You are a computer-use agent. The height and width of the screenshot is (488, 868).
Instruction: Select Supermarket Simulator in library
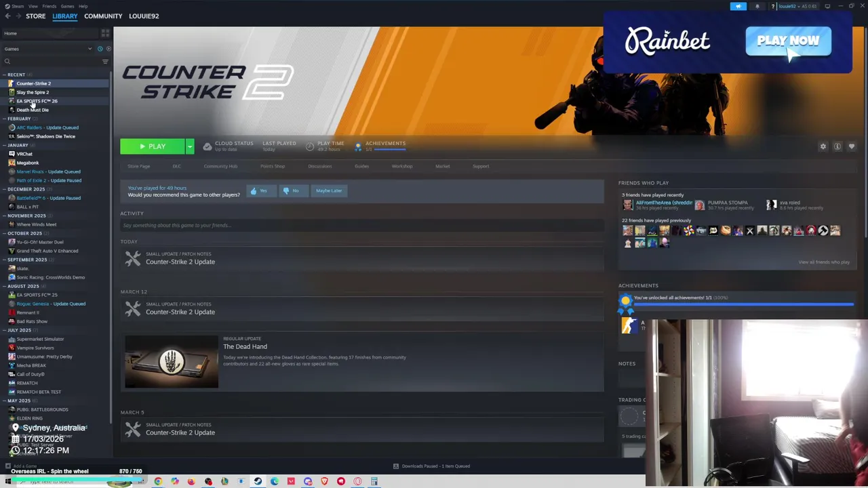(x=54, y=339)
